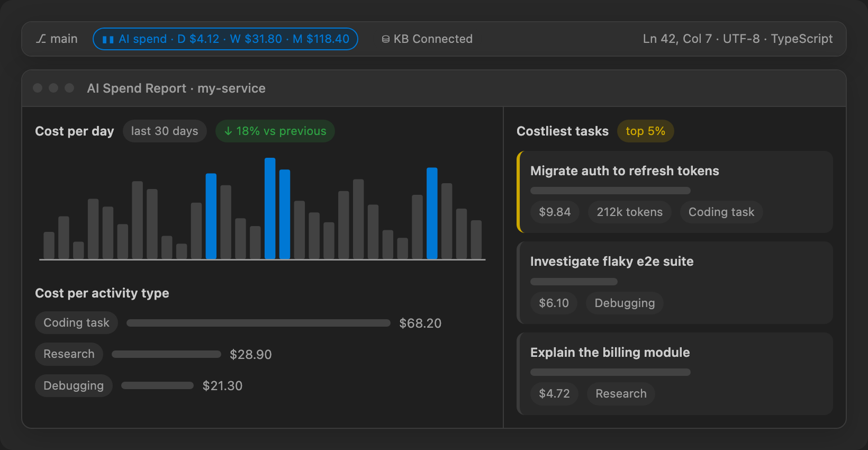Viewport: 868px width, 450px height.
Task: Click the Ln 42, Col 7 status text
Action: pos(677,39)
